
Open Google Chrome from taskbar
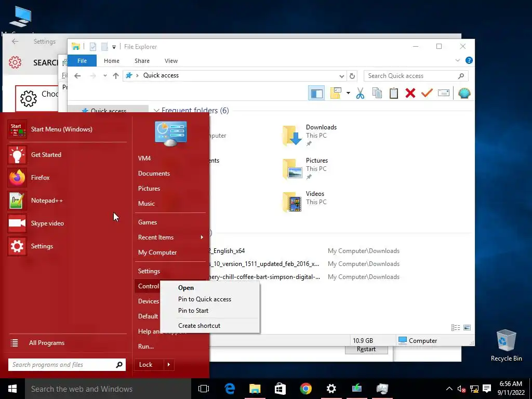click(x=305, y=389)
